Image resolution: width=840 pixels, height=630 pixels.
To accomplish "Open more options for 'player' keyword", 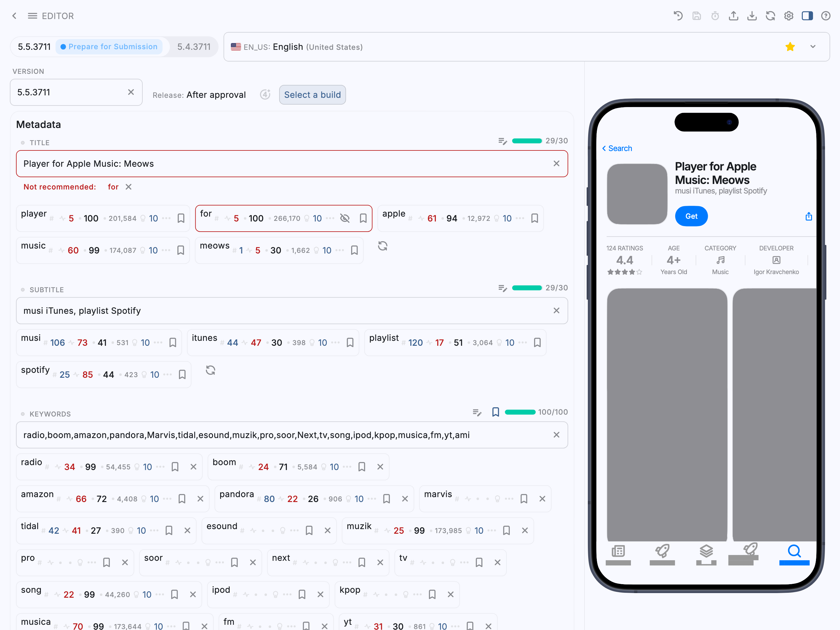I will pos(166,218).
